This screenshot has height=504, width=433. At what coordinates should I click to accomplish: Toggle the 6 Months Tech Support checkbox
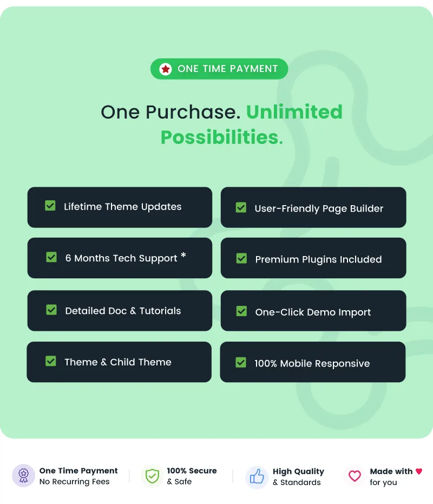point(51,257)
